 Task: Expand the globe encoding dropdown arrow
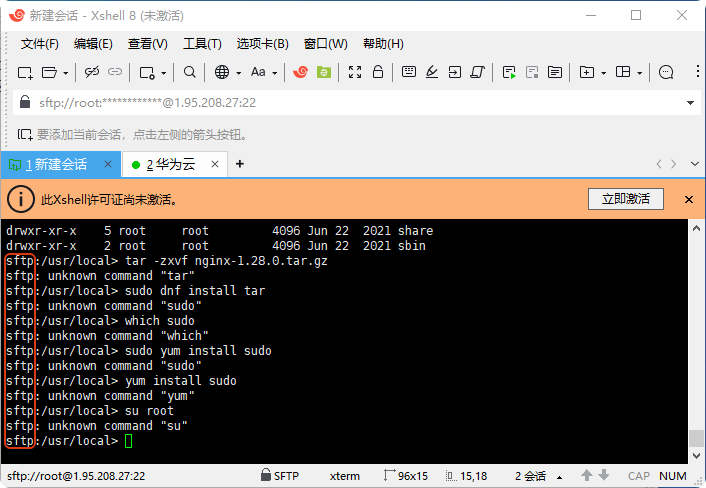coord(239,73)
